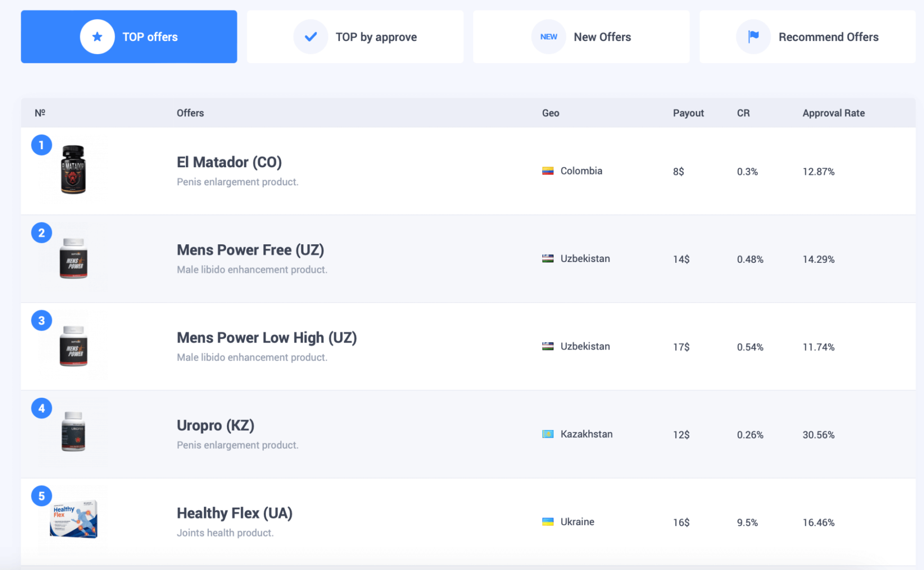Click the NEW badge icon

pos(549,37)
